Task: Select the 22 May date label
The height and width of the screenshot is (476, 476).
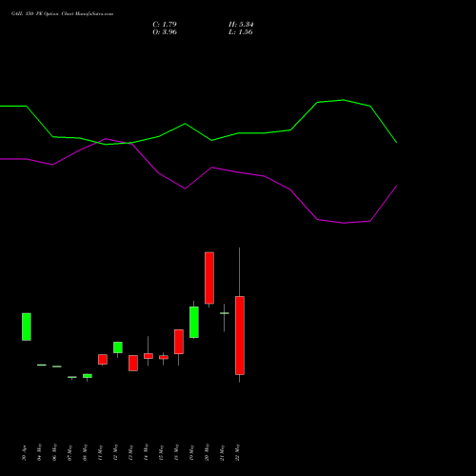Action: [238, 452]
